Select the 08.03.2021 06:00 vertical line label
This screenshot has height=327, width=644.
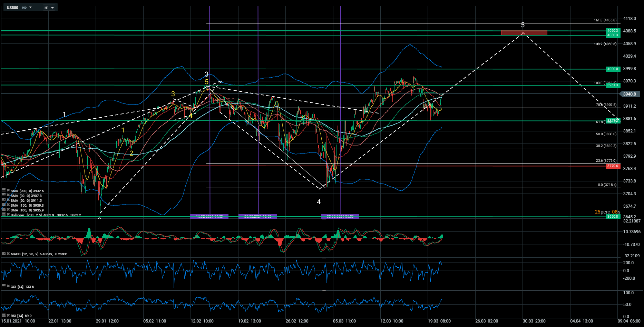[x=340, y=216]
